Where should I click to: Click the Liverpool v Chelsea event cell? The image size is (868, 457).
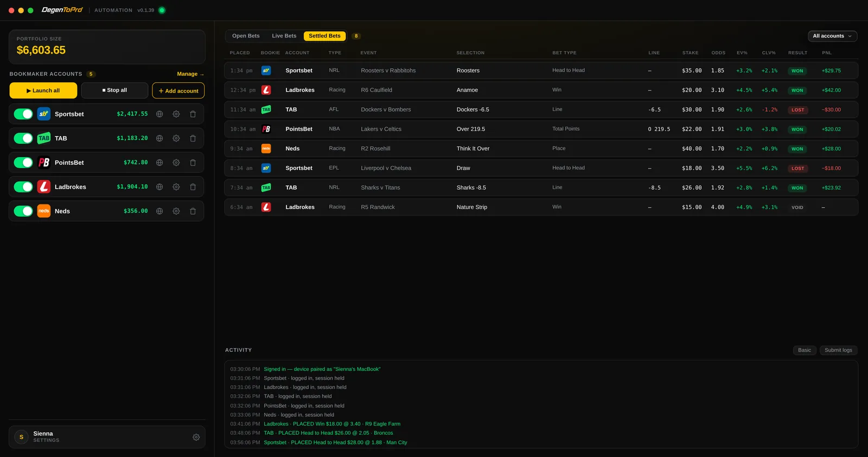386,168
